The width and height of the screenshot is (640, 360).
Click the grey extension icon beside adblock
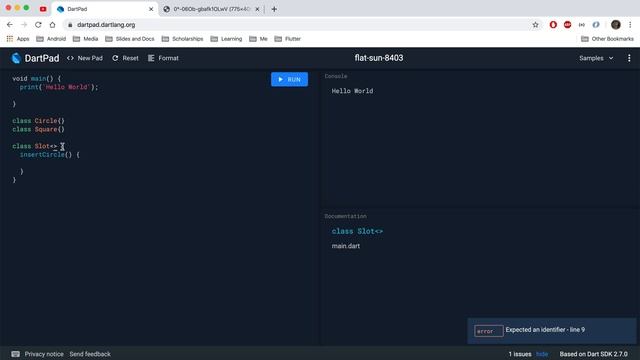pos(582,24)
